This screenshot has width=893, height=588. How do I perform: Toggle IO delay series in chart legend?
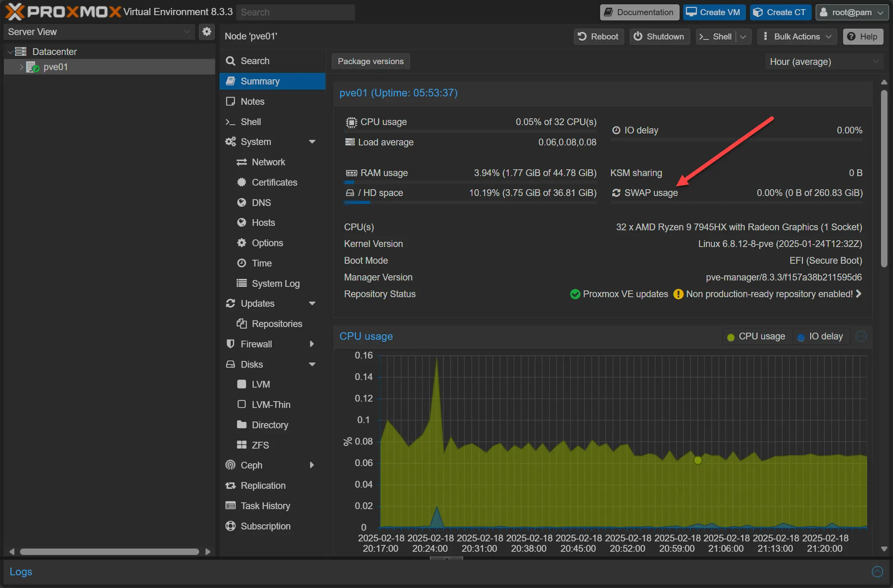pos(821,336)
